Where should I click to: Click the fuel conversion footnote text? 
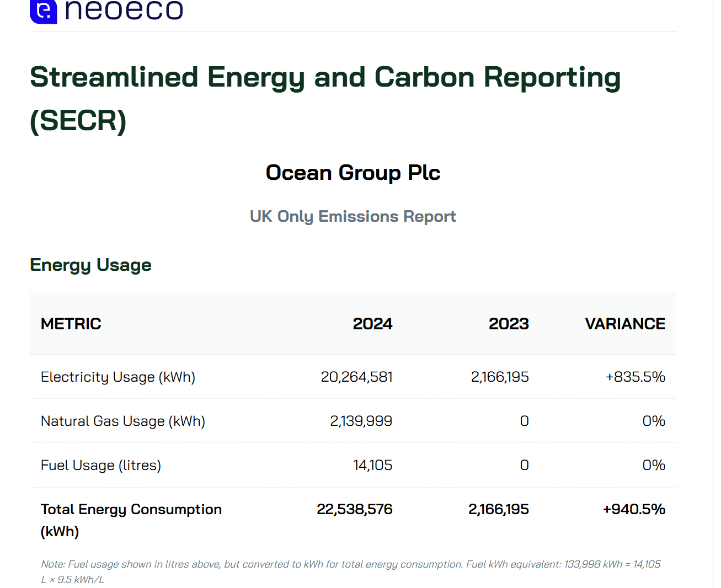tap(351, 572)
